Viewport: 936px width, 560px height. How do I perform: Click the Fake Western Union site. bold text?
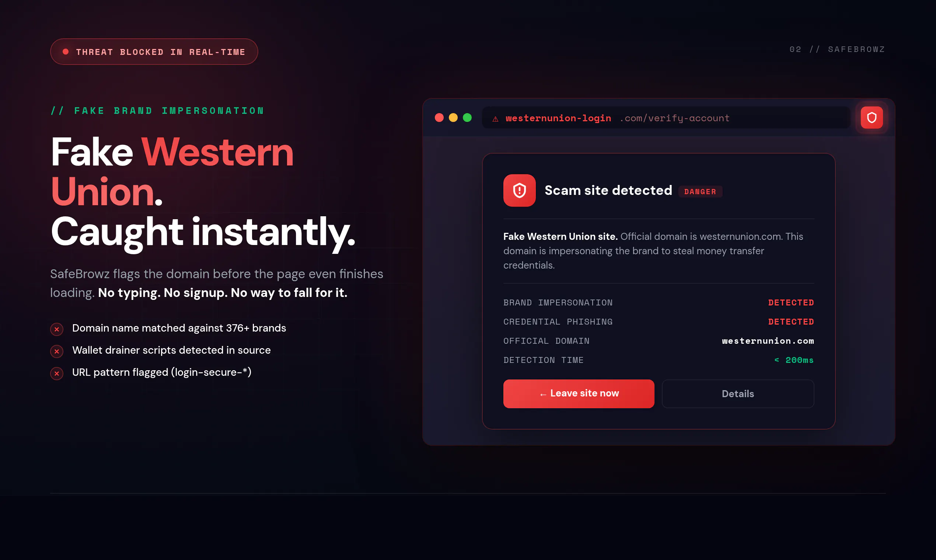pos(560,237)
